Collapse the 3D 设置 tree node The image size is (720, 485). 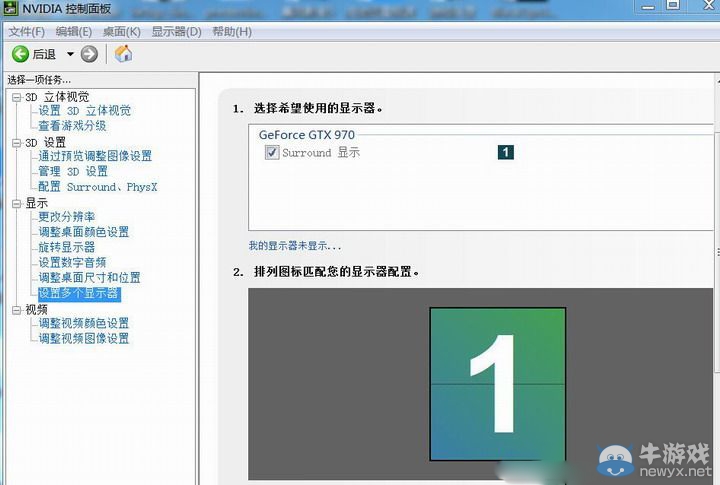(x=17, y=143)
